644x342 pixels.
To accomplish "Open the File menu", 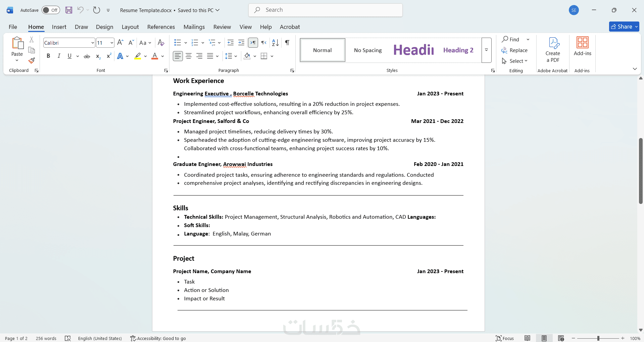I will pos(13,27).
